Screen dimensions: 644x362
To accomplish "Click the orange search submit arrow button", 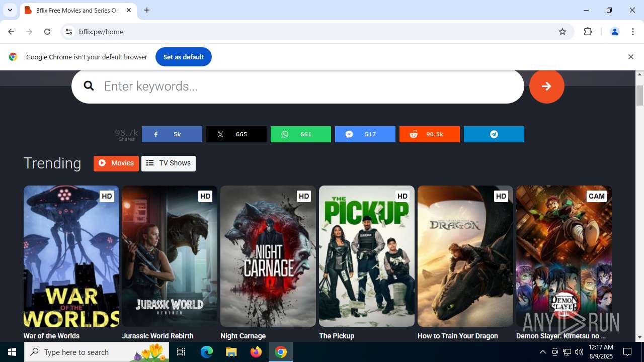I will (546, 86).
